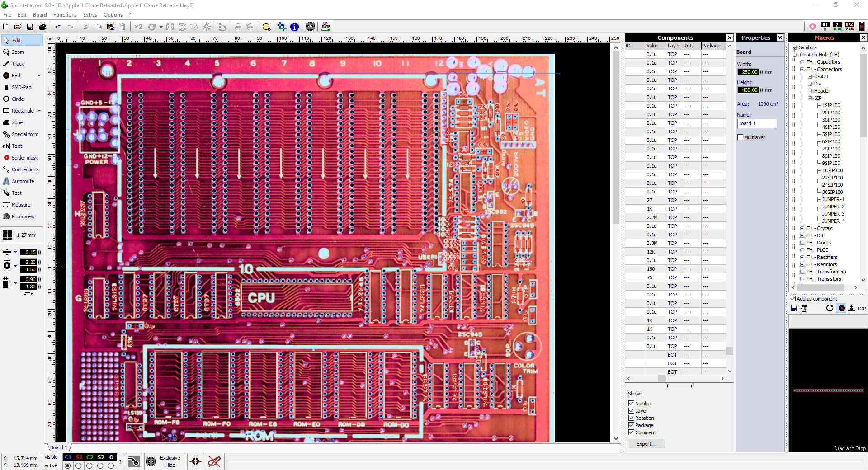Click the track-with-pad ground plane icon in status bar

coord(134,461)
